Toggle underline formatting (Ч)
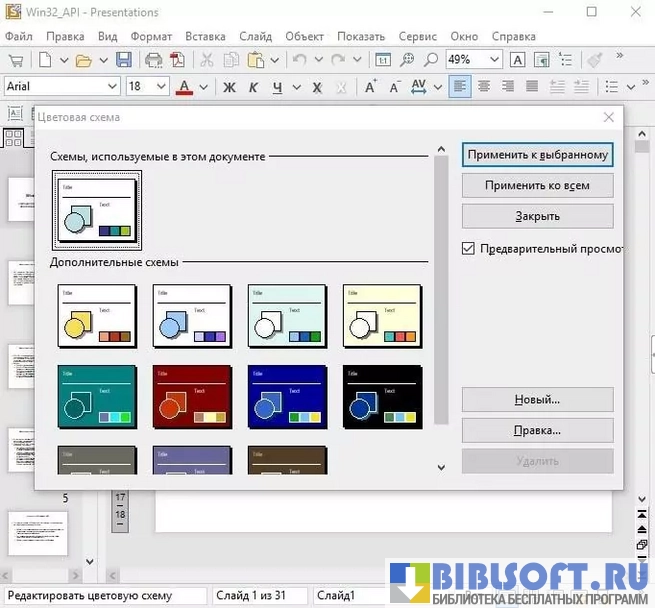 (x=278, y=87)
